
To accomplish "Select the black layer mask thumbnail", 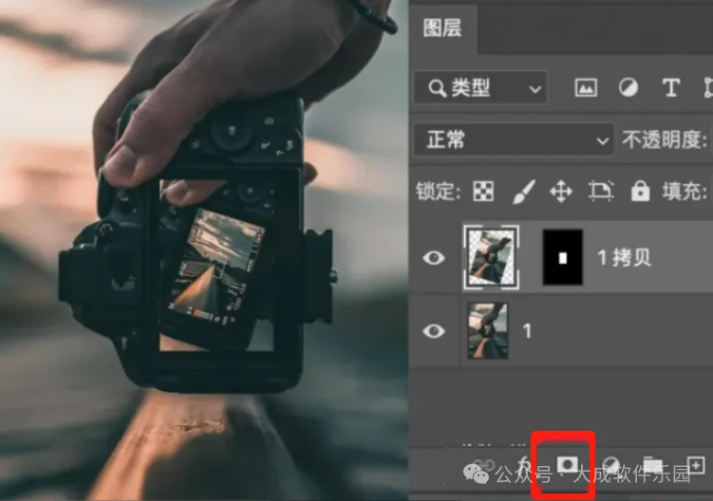I will click(x=562, y=258).
